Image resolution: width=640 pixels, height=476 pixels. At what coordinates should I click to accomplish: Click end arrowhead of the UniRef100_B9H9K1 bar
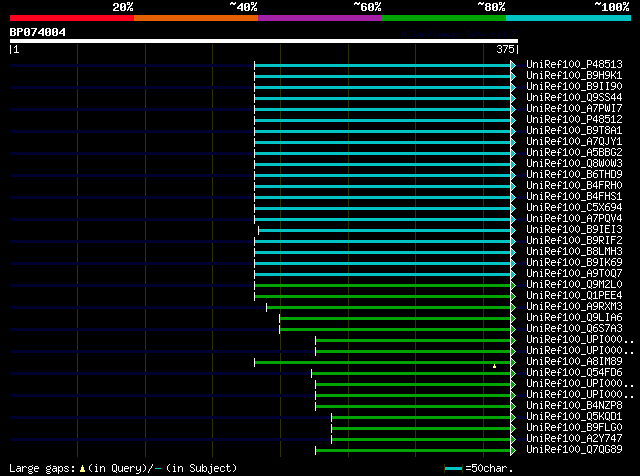pyautogui.click(x=513, y=76)
